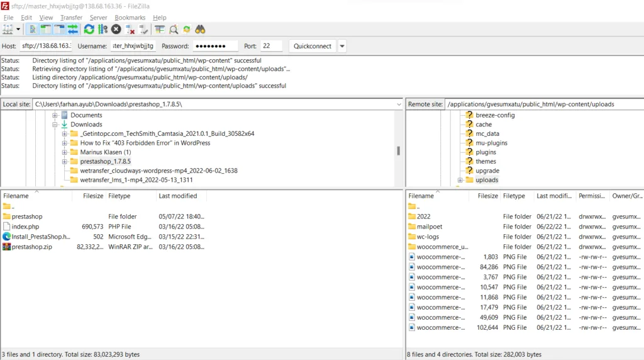Click the Port input field
The width and height of the screenshot is (644, 360).
272,45
